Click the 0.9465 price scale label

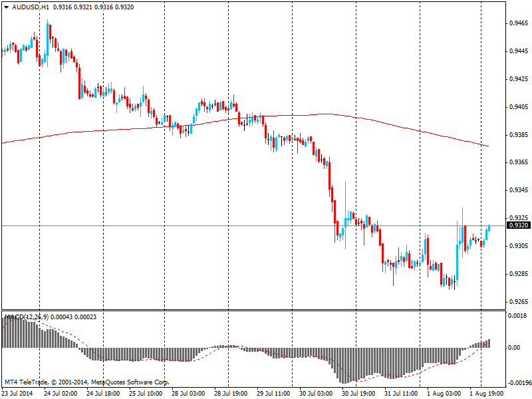(519, 23)
